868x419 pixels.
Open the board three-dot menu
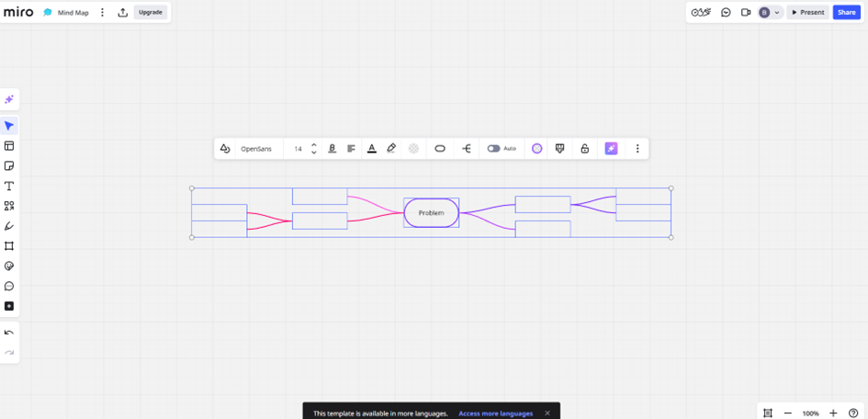click(102, 13)
